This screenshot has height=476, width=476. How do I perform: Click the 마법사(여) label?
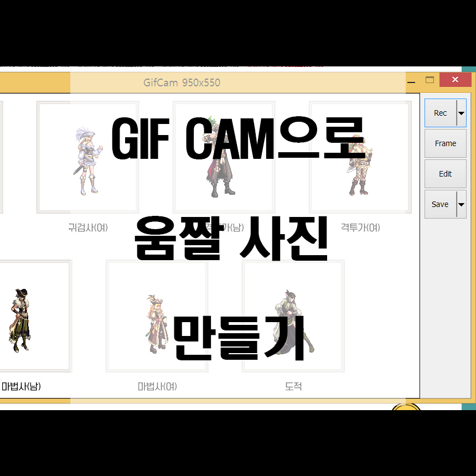tap(157, 386)
